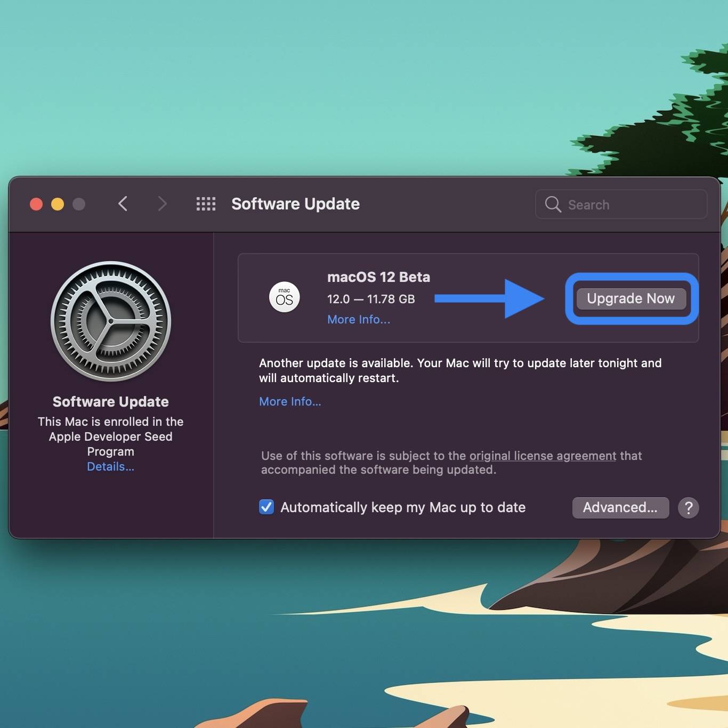The height and width of the screenshot is (728, 728).
Task: Click the back navigation arrow
Action: pyautogui.click(x=123, y=204)
